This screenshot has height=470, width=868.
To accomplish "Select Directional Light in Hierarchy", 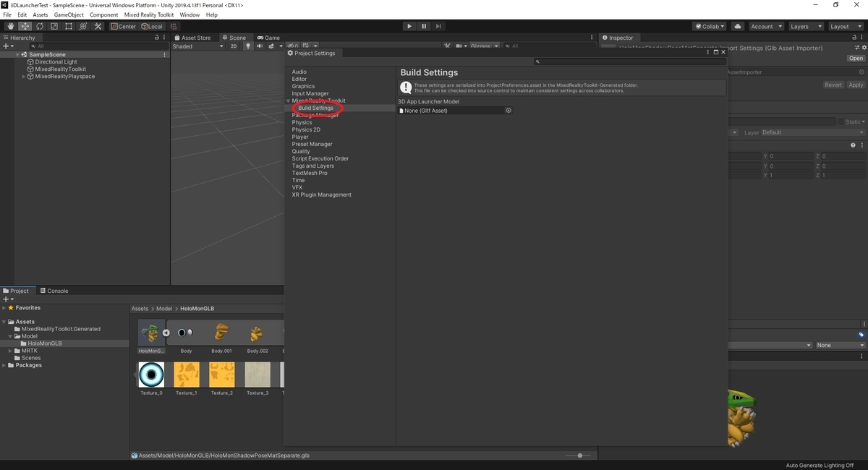I will pyautogui.click(x=56, y=62).
